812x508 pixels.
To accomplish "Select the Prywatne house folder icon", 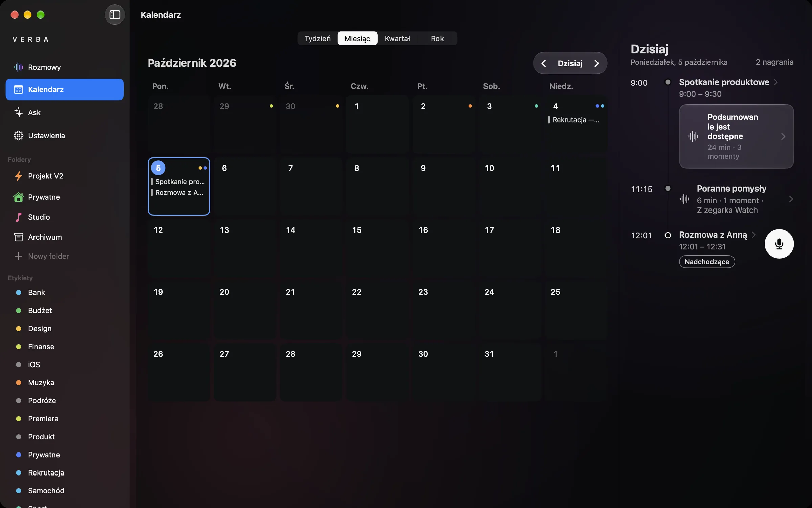I will pos(18,197).
